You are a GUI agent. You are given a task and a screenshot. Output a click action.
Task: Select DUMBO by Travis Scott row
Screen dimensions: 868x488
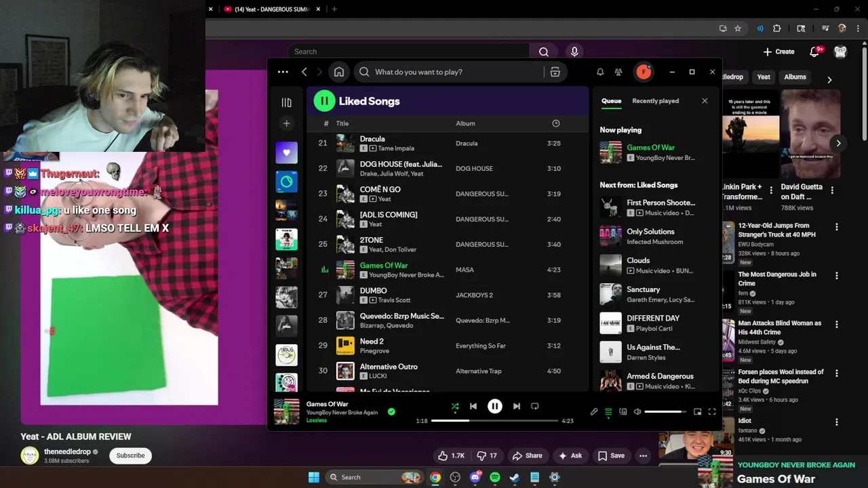447,295
